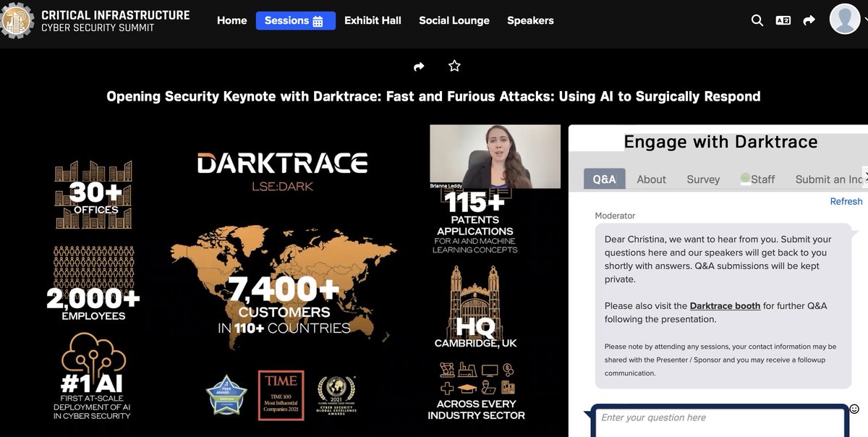The image size is (868, 437).
Task: Navigate to Exhibit Hall
Action: tap(373, 20)
